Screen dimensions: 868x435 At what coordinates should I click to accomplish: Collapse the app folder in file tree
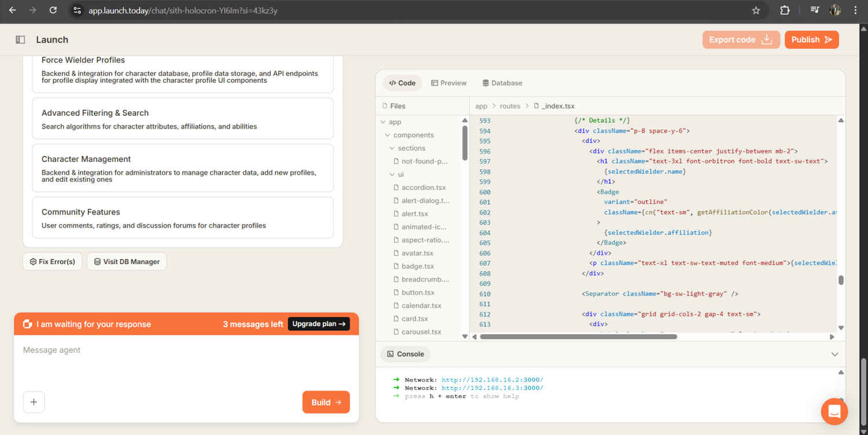tap(383, 122)
